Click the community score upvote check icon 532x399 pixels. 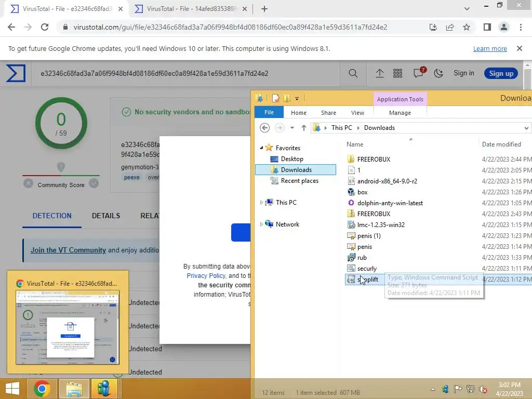[94, 183]
